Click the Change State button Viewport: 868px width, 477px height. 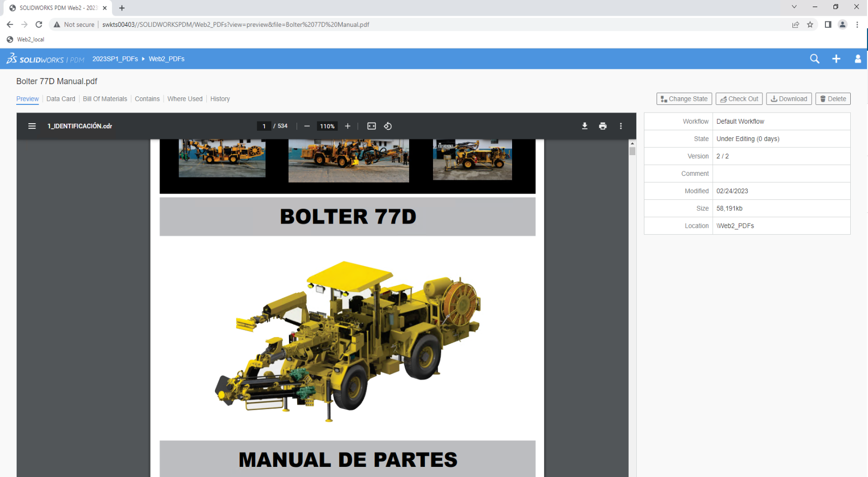point(684,98)
